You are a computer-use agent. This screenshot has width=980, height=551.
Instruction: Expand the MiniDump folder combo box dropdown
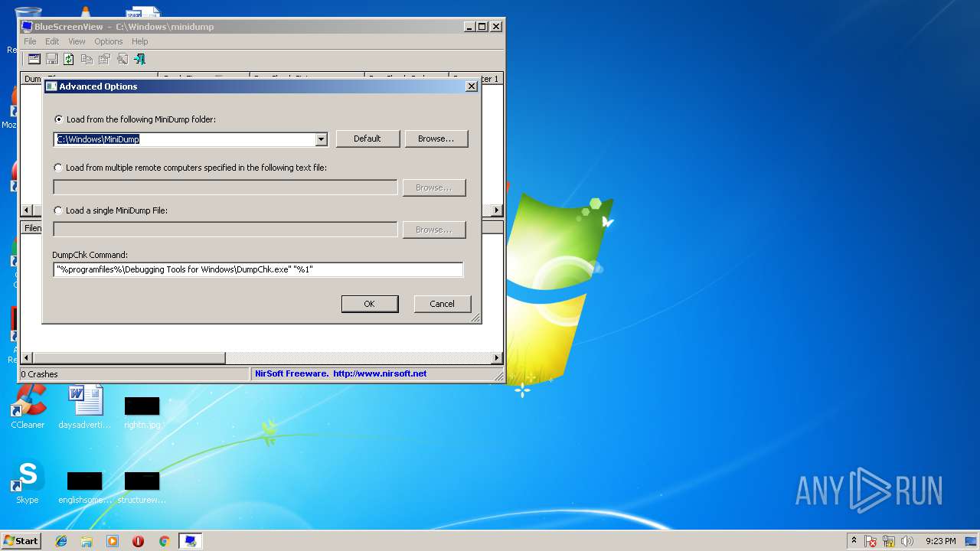pyautogui.click(x=322, y=139)
